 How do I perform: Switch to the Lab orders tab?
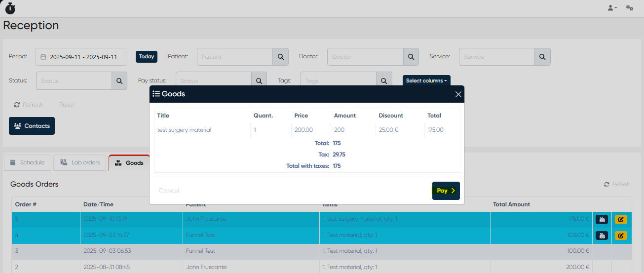tap(80, 162)
